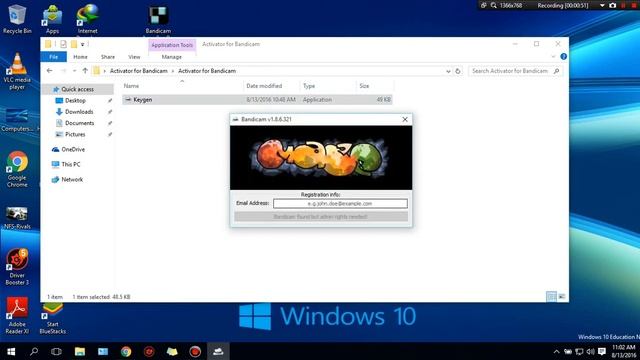Switch to the View ribbon tab
640x360 pixels.
click(x=134, y=57)
